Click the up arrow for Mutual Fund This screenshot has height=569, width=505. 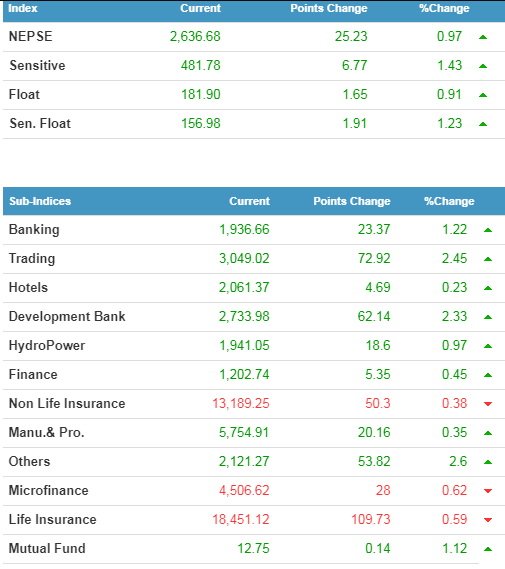(488, 549)
